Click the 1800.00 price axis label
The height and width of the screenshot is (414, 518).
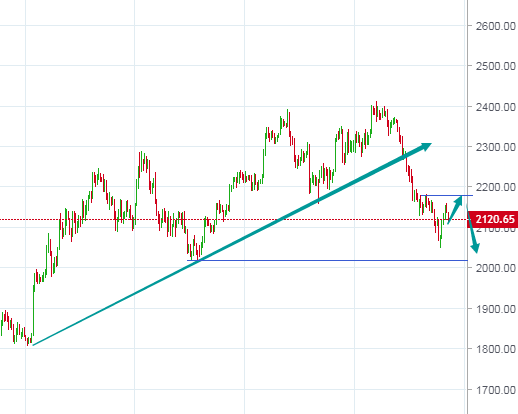pos(496,349)
